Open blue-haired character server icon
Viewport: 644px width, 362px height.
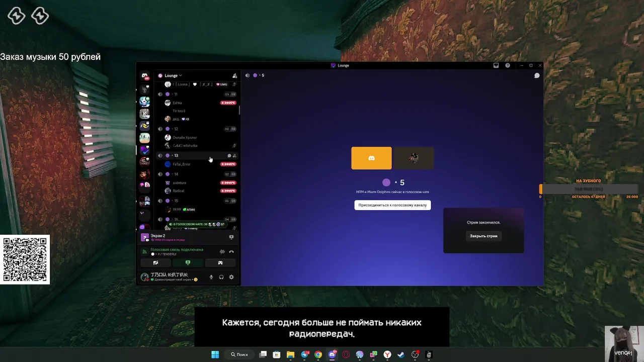(144, 102)
